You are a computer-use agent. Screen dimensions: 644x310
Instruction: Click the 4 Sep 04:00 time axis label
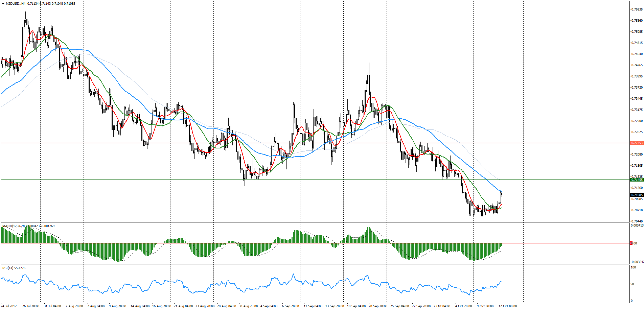click(x=269, y=306)
